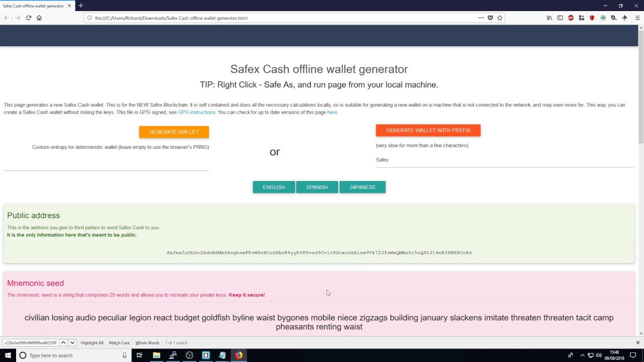Go back with the browser back arrow

[7, 18]
